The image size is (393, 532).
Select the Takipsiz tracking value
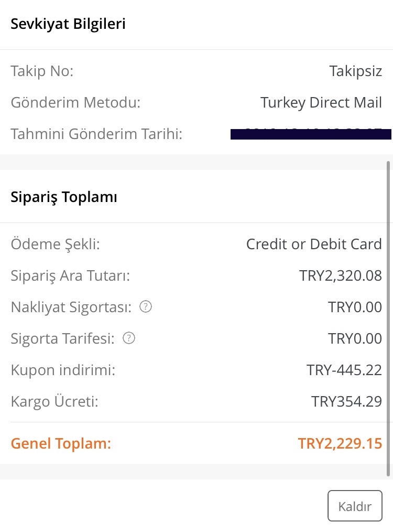pos(356,71)
